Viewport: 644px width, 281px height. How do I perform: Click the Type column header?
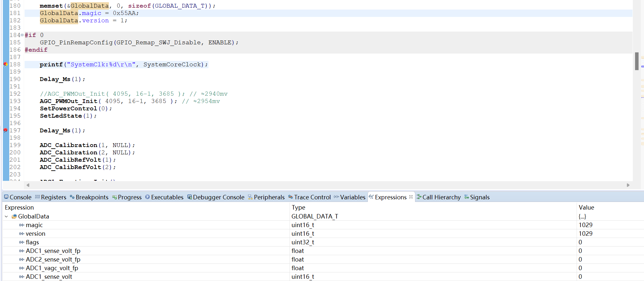[299, 207]
